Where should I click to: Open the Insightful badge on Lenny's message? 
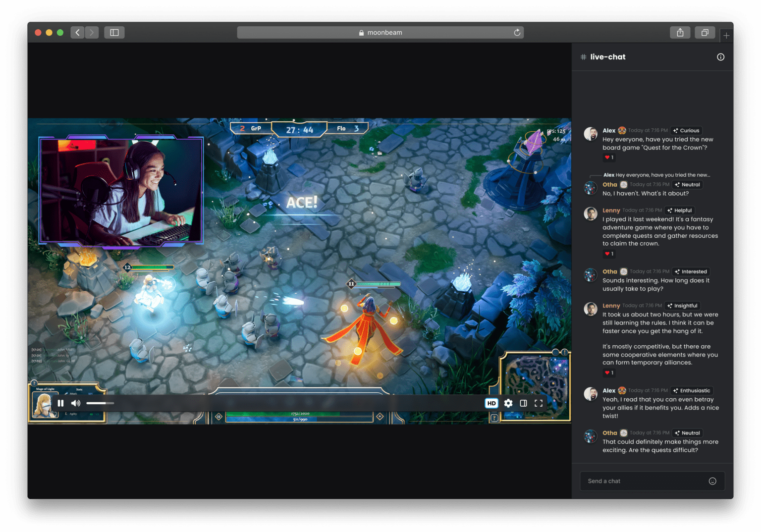(x=683, y=306)
